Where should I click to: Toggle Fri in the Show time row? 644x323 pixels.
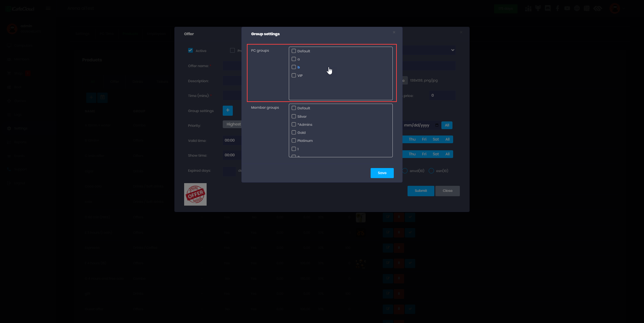[424, 154]
